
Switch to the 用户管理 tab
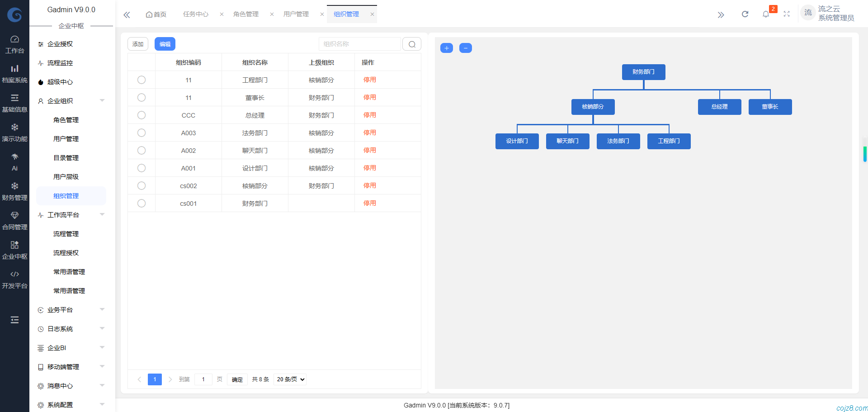(296, 14)
